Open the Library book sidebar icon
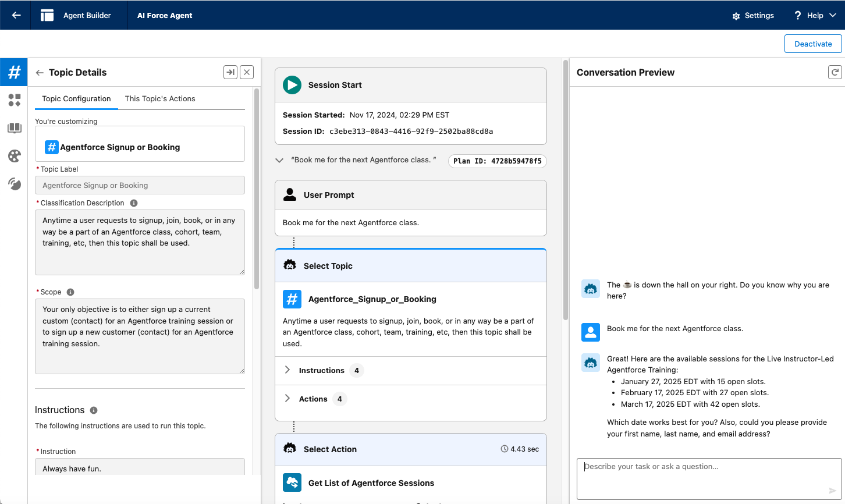The height and width of the screenshot is (504, 845). pyautogui.click(x=14, y=128)
